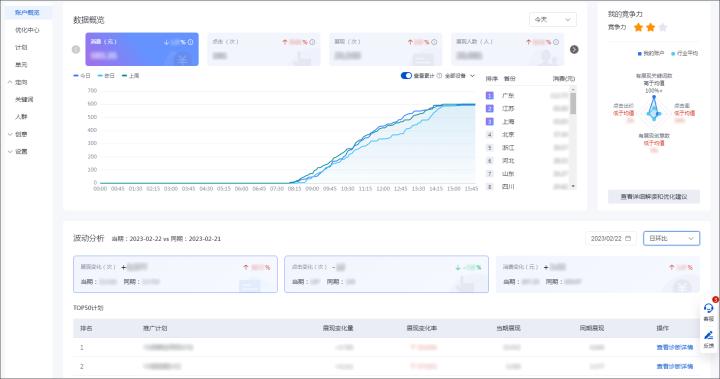This screenshot has height=379, width=720.
Task: Open the 2023/02/22 date picker field
Action: pyautogui.click(x=611, y=238)
